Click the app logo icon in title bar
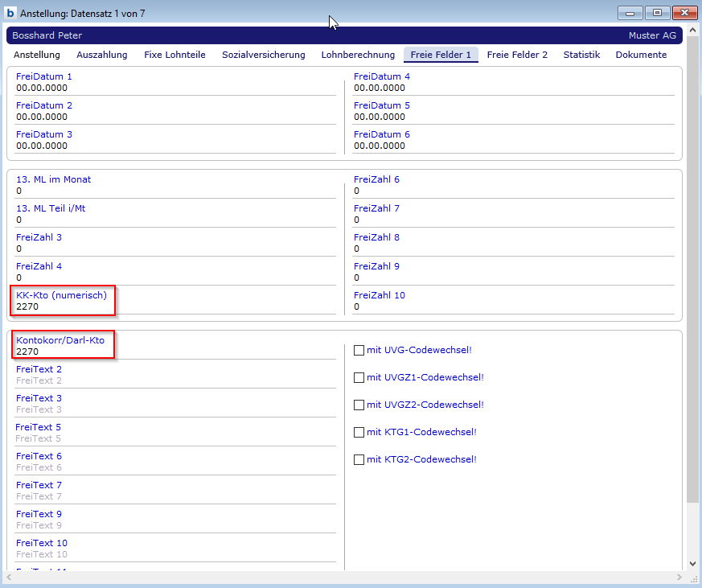 pos(10,14)
